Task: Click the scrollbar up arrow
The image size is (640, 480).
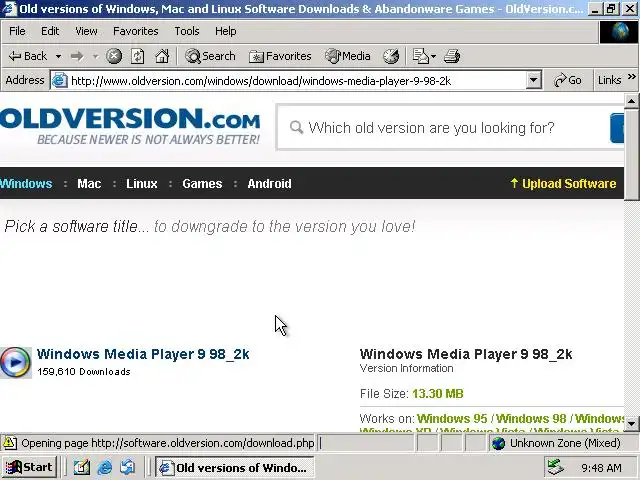Action: tap(631, 101)
